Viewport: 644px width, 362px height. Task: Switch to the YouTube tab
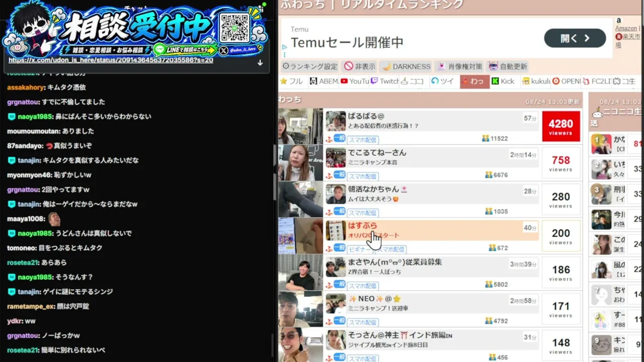coord(355,81)
